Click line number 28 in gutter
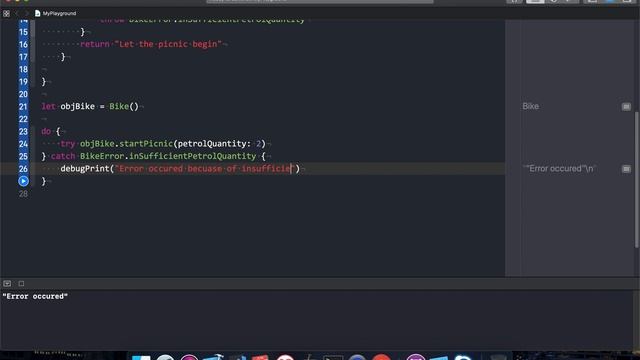 coord(23,193)
